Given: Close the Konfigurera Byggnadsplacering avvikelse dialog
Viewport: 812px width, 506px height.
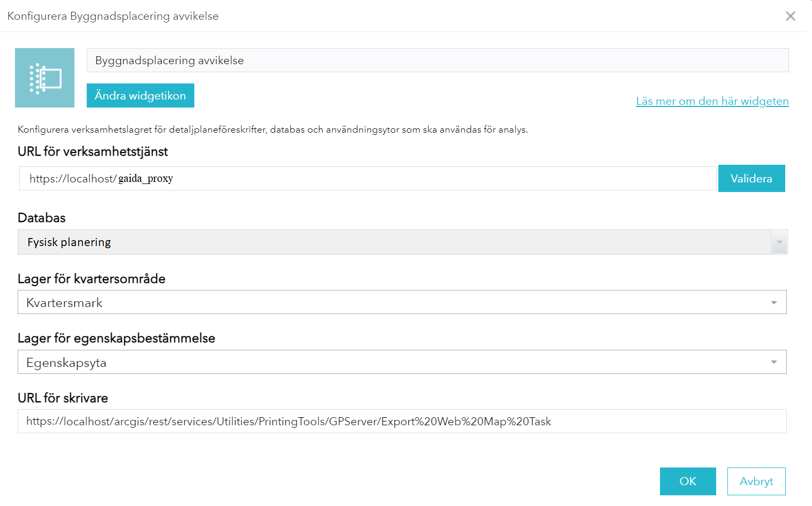Looking at the screenshot, I should (x=790, y=16).
